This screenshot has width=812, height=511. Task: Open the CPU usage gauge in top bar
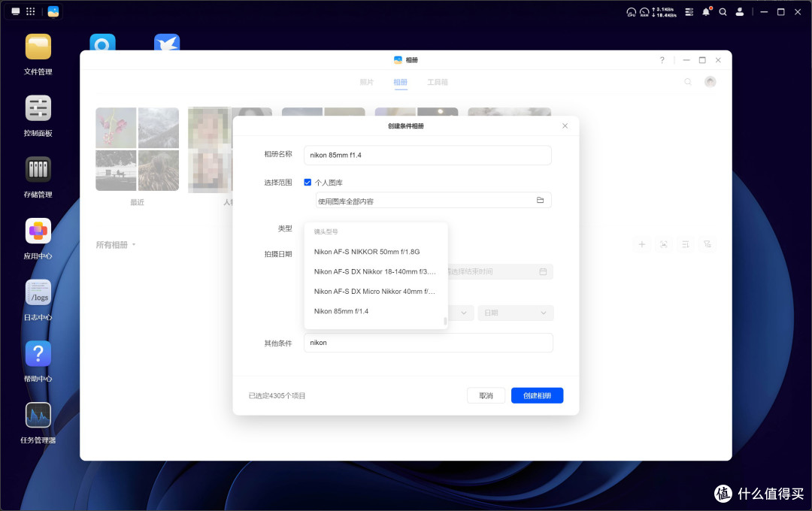[x=632, y=12]
